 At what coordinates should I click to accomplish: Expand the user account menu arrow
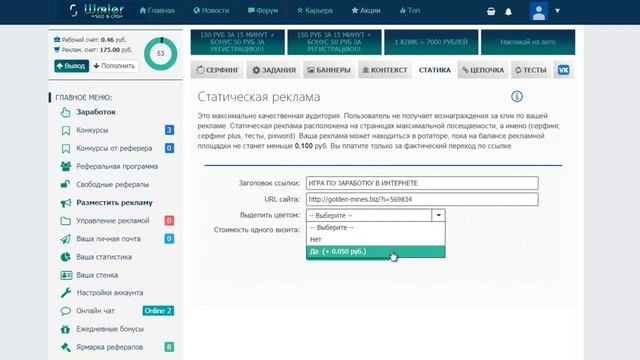558,11
